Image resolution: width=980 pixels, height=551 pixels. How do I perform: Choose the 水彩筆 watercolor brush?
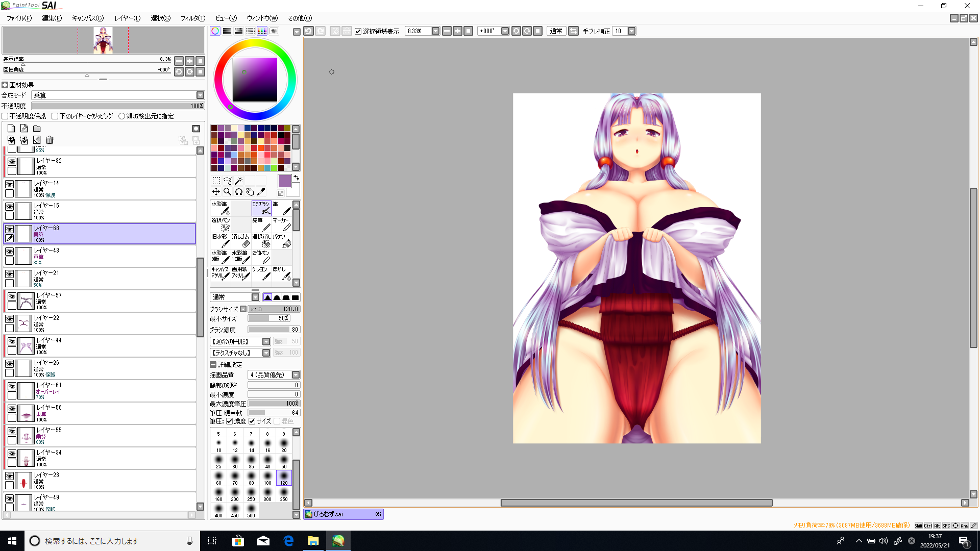click(220, 208)
